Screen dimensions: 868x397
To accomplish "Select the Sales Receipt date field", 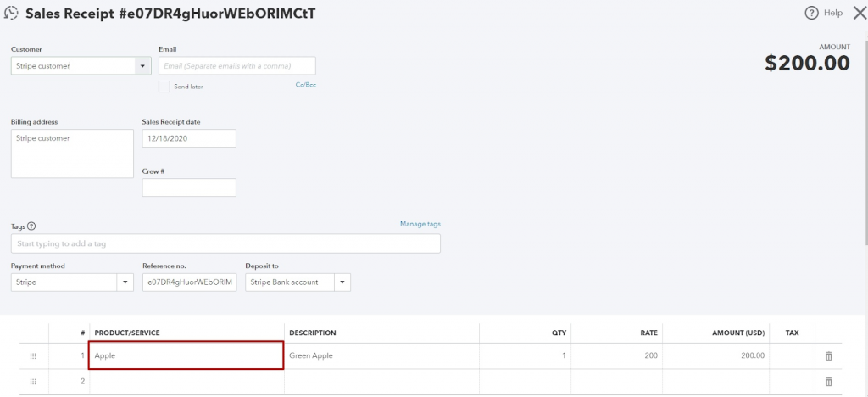I will coord(189,138).
